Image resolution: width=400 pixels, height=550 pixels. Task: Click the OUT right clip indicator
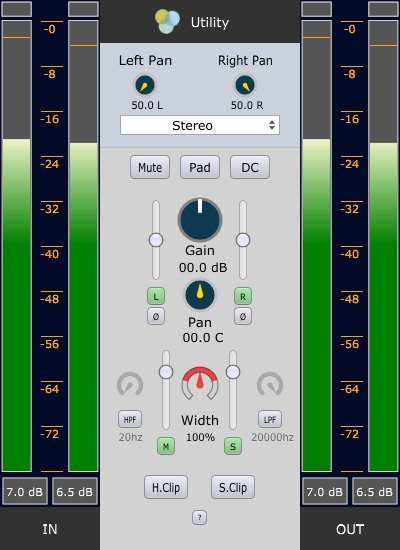(x=383, y=9)
